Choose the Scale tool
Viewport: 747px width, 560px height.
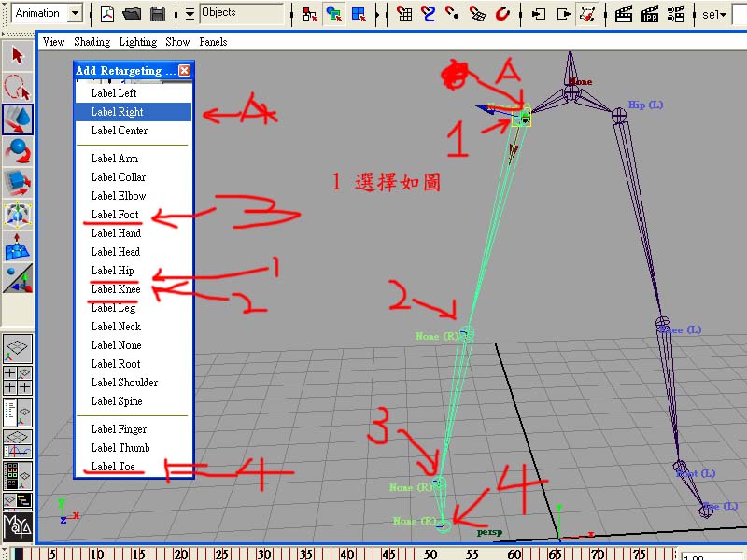pos(18,182)
